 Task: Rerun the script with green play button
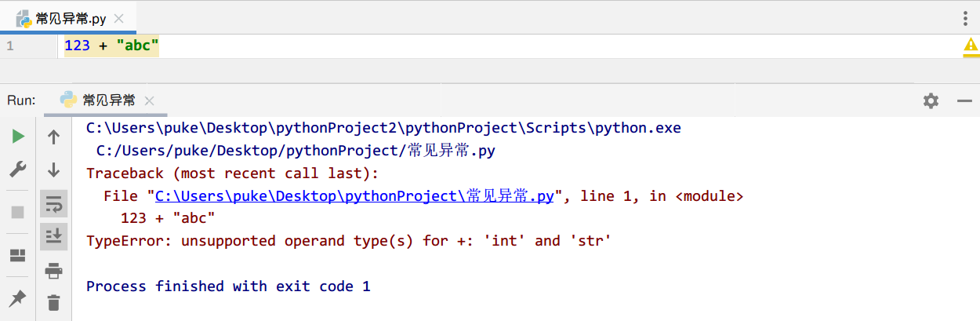coord(18,137)
